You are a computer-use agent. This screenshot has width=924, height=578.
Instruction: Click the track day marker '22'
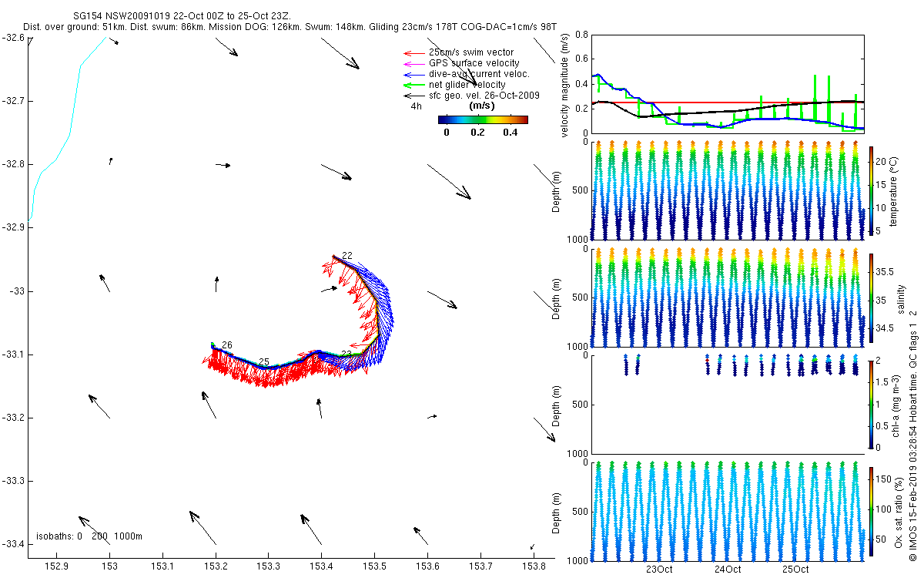pos(347,256)
